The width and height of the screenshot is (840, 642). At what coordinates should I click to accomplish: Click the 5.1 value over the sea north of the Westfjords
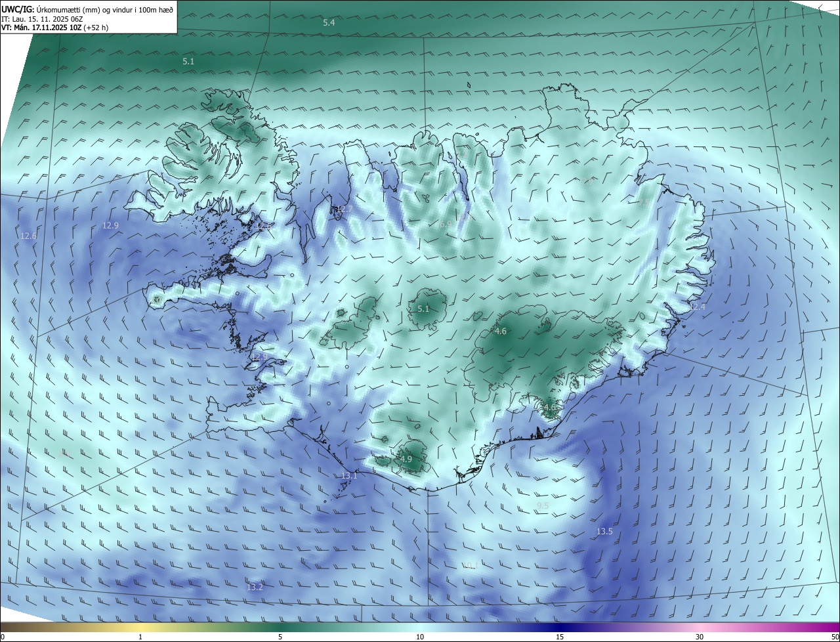click(188, 61)
